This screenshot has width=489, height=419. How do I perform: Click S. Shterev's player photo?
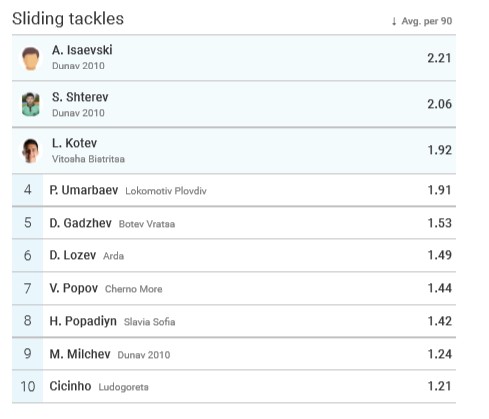pos(31,104)
